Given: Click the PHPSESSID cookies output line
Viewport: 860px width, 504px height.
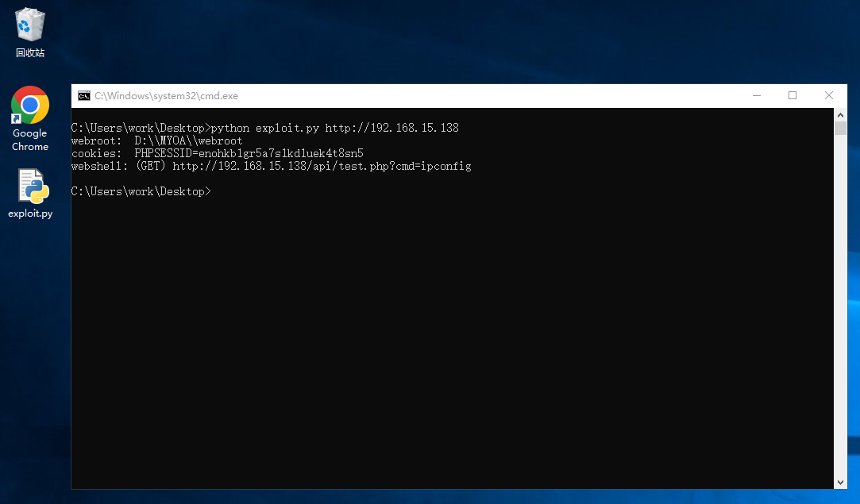Looking at the screenshot, I should (218, 153).
